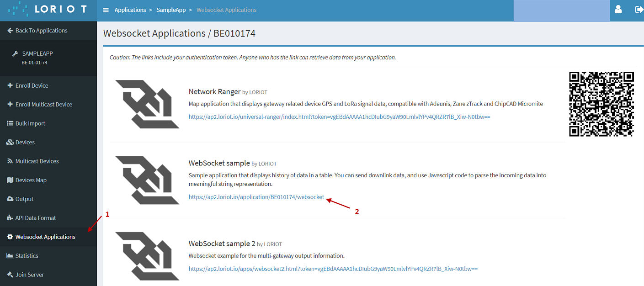Click the plus icon for Enroll Device
The width and height of the screenshot is (644, 286).
10,85
